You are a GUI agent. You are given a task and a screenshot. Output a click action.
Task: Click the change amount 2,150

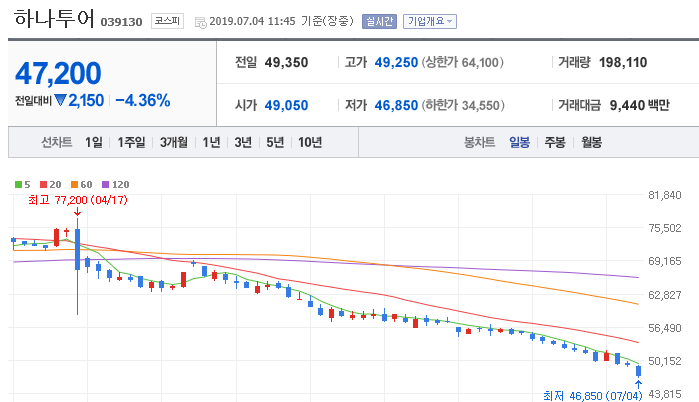[x=86, y=100]
